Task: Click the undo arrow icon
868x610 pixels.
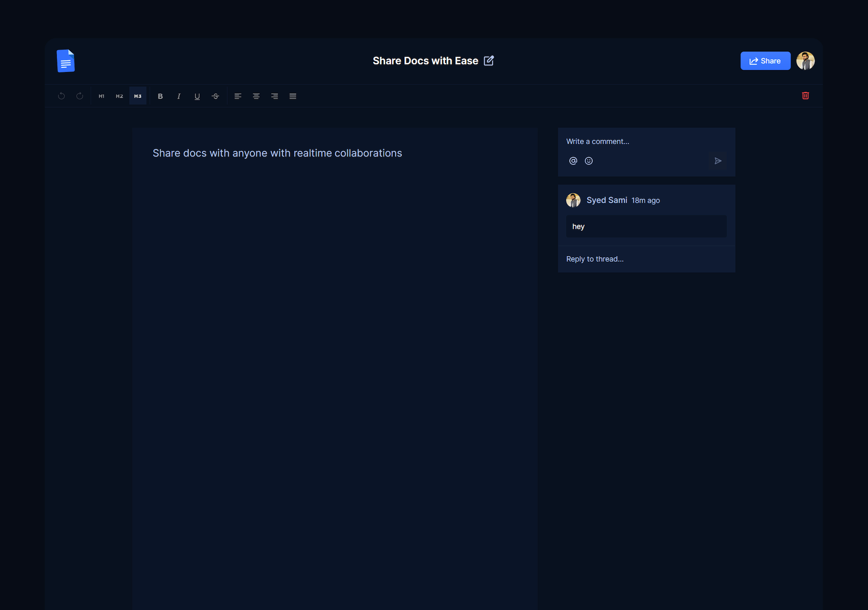Action: 61,96
